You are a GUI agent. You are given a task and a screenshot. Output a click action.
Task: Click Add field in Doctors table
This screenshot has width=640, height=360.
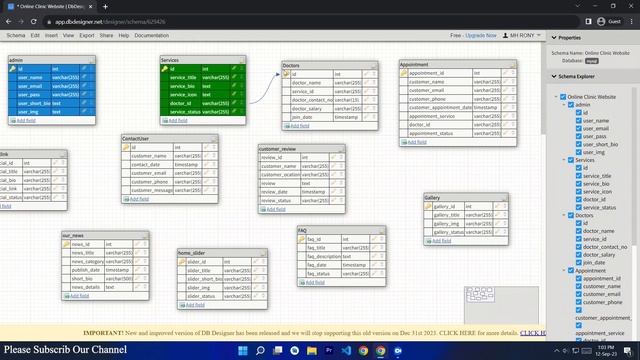(300, 126)
